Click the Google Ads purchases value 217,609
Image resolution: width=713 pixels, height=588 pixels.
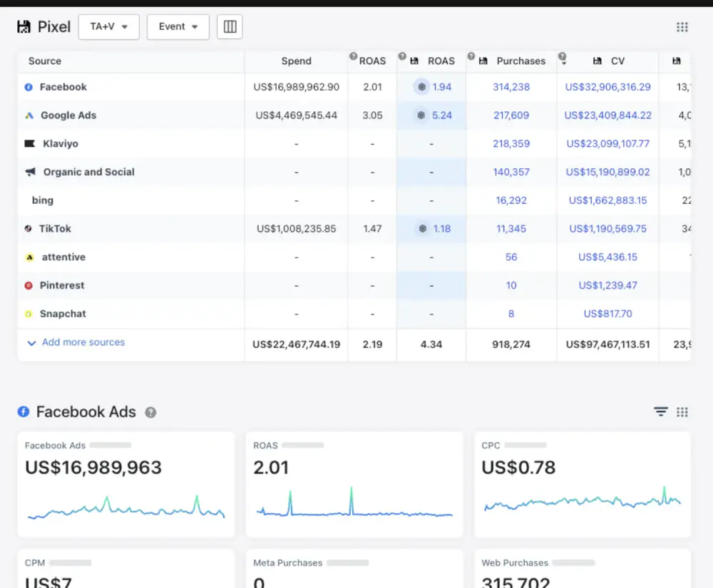tap(511, 115)
